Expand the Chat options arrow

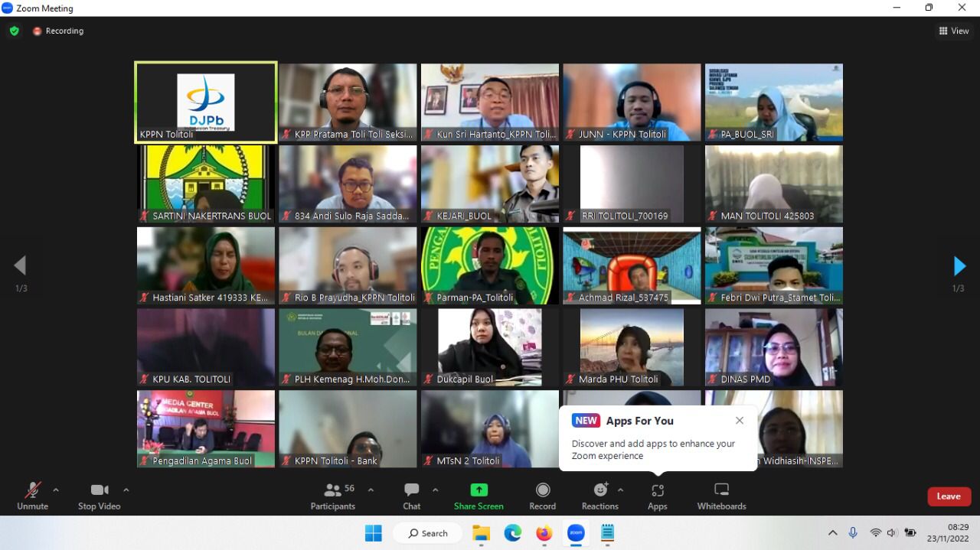[x=436, y=490]
